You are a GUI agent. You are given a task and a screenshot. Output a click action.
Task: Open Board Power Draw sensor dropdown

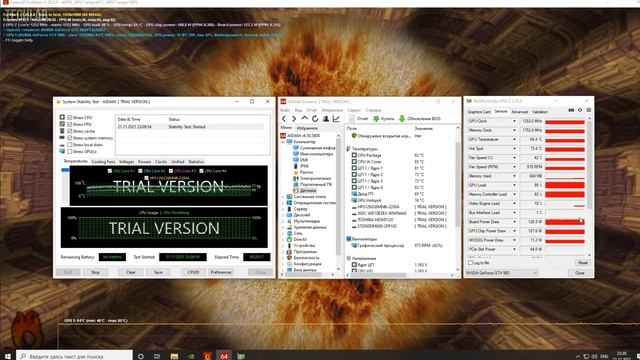point(514,222)
